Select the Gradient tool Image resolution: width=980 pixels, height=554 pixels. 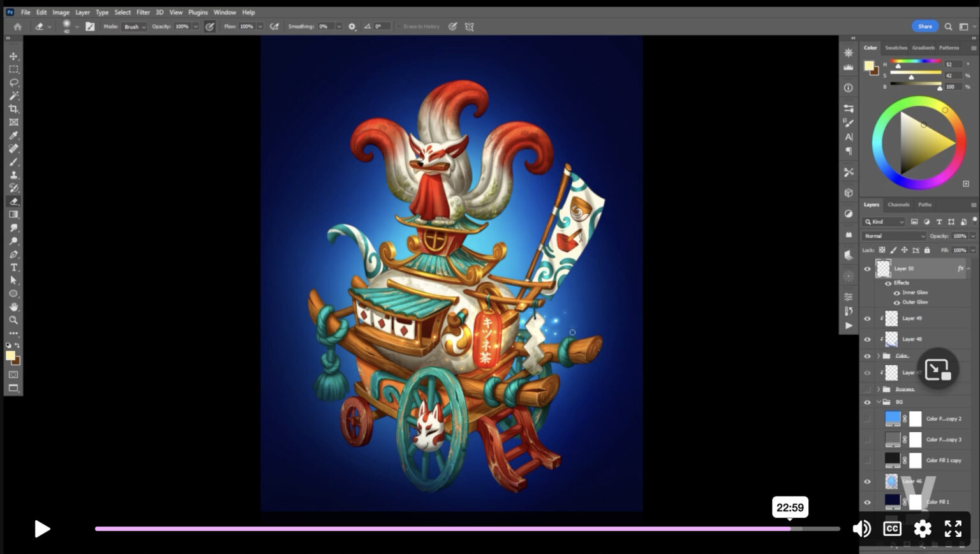click(13, 215)
